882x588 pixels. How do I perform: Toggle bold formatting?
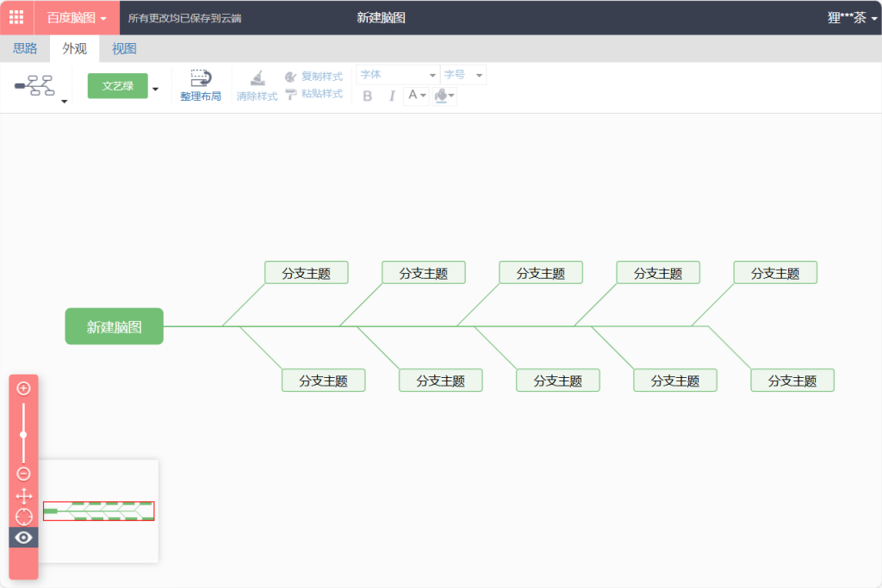(x=367, y=96)
